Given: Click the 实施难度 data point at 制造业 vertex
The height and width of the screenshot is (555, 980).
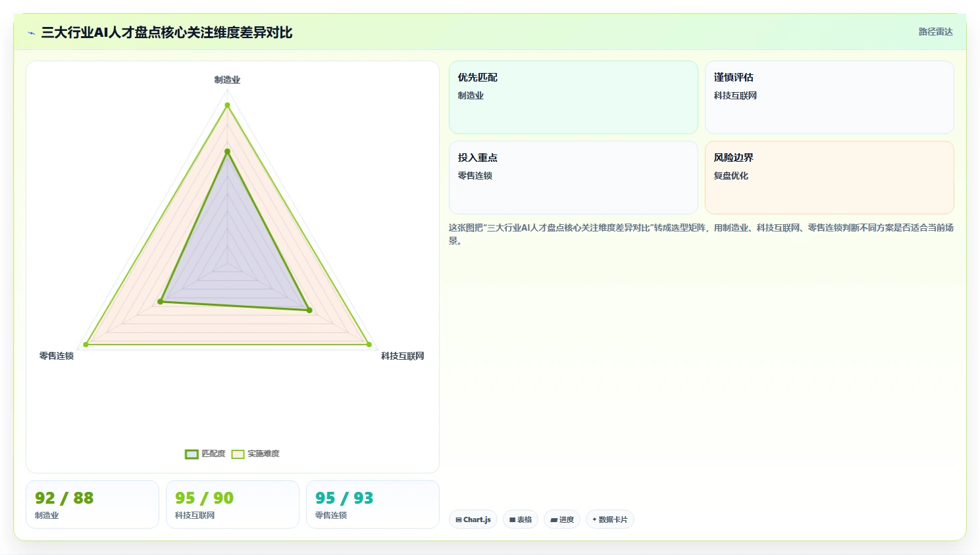Looking at the screenshot, I should click(x=228, y=105).
